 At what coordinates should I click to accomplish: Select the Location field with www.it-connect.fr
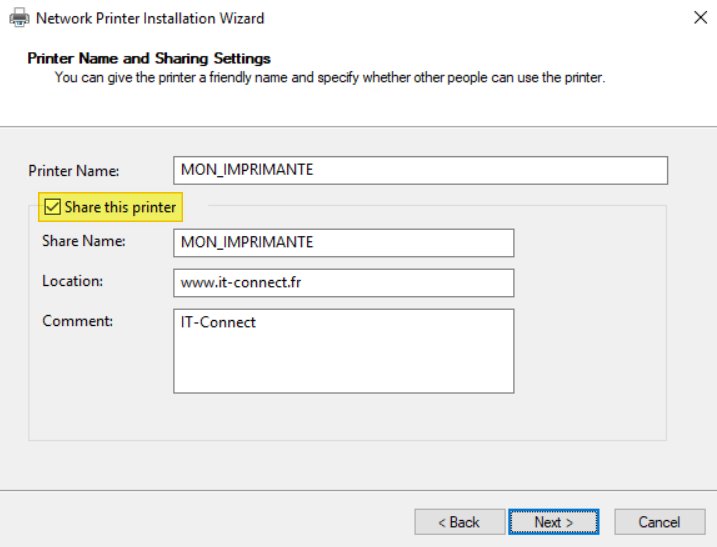point(343,283)
